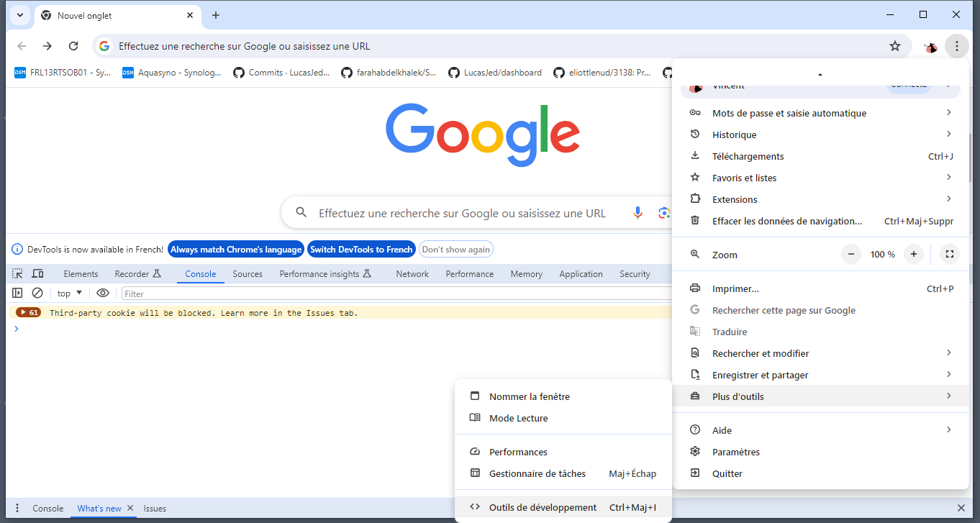Open the FRL13RTSOB01 Synology bookmark

pyautogui.click(x=63, y=73)
